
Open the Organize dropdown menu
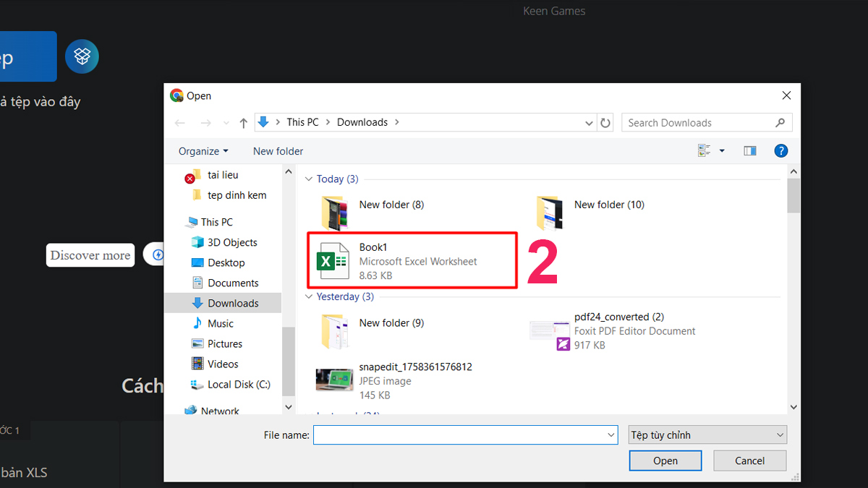[203, 151]
